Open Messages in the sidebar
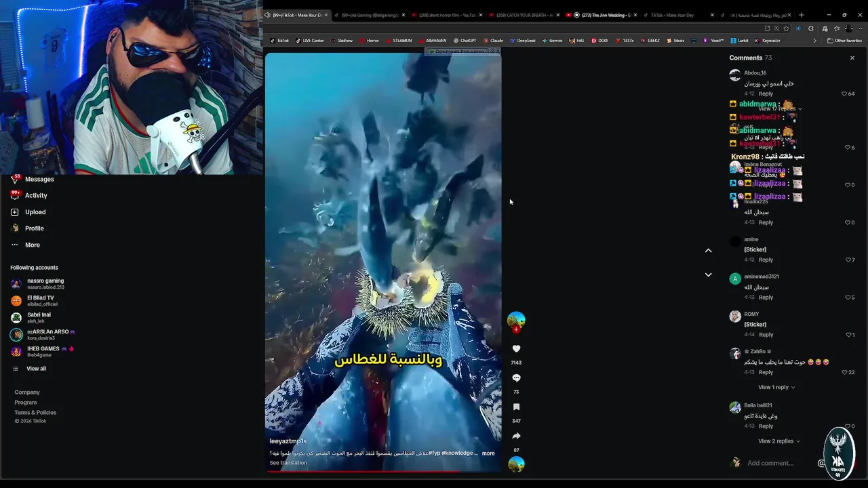The image size is (868, 488). (32, 179)
